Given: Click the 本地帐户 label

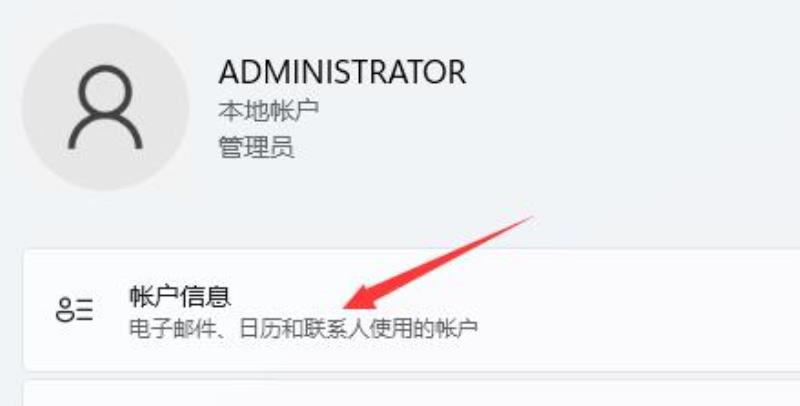Looking at the screenshot, I should pyautogui.click(x=269, y=110).
